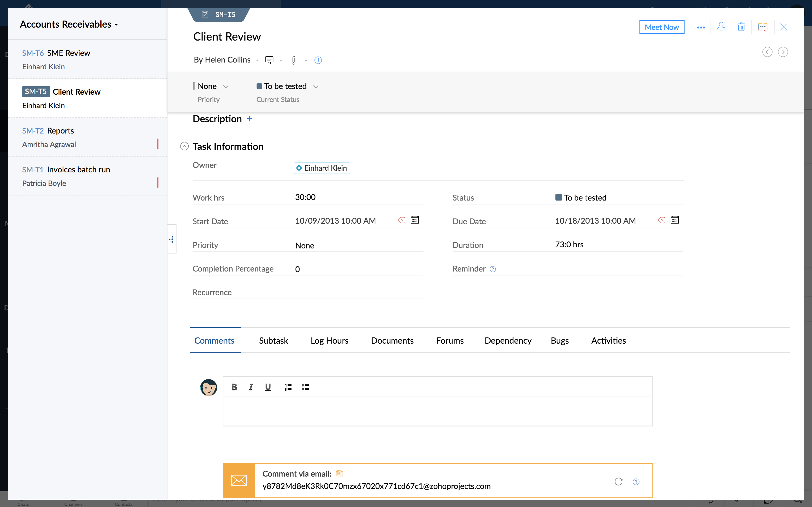Switch to the Dependency tab
The image size is (812, 507).
(x=508, y=341)
